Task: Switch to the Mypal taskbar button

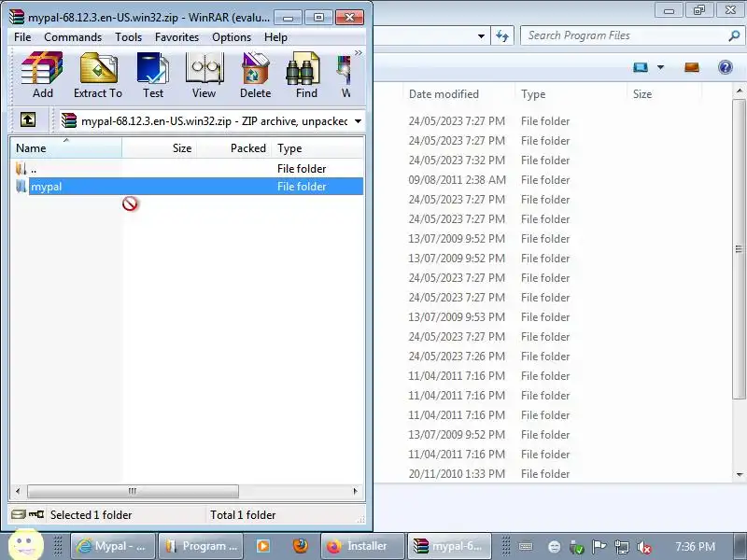Action: tap(113, 546)
